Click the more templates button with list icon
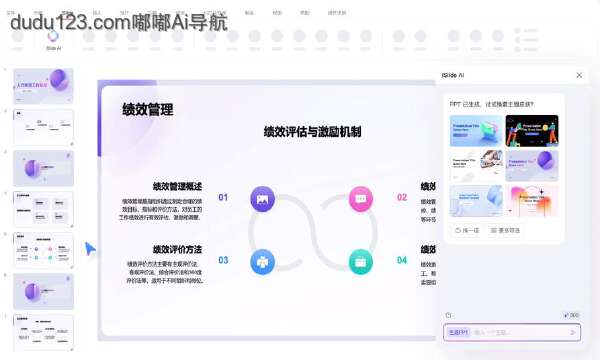The width and height of the screenshot is (600, 360). [505, 230]
